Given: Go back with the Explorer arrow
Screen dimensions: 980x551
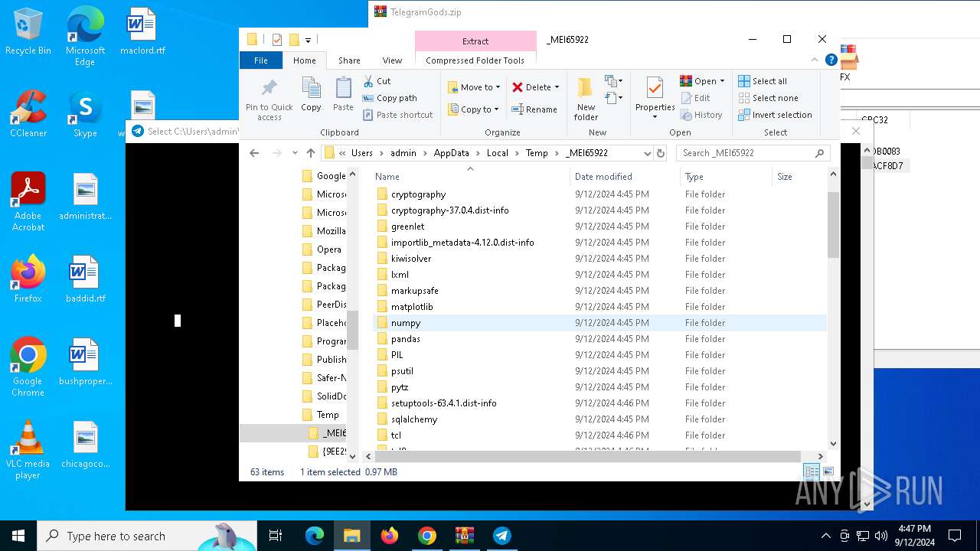Looking at the screenshot, I should point(254,153).
